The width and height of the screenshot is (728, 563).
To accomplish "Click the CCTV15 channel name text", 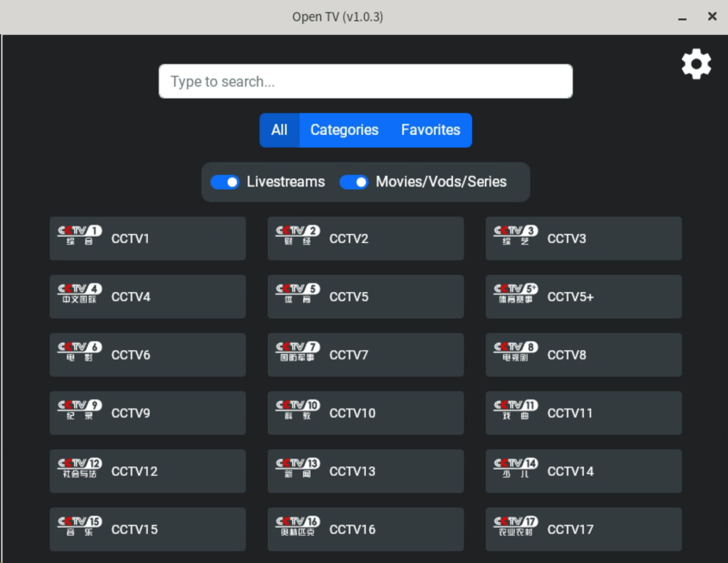I will pyautogui.click(x=134, y=530).
